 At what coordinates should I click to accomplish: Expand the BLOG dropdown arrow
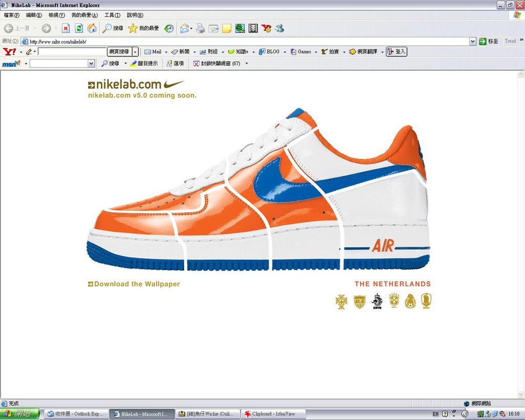coord(285,52)
